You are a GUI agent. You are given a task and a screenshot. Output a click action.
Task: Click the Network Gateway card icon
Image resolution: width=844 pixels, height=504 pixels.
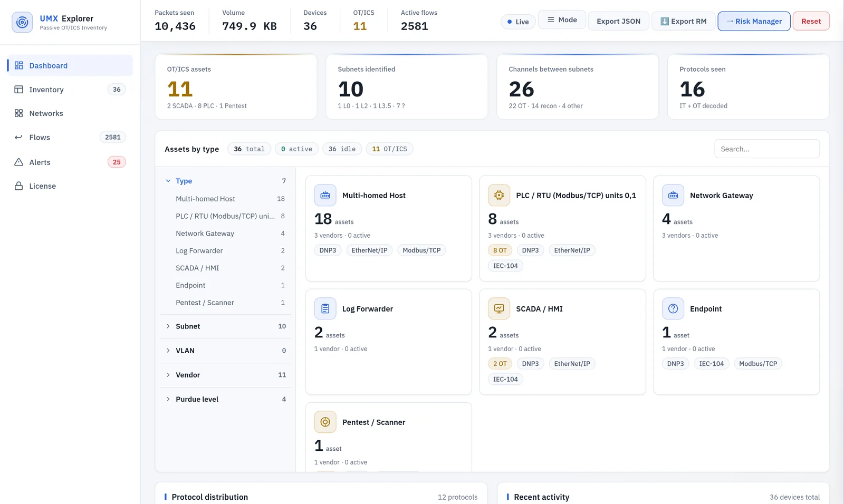tap(673, 196)
